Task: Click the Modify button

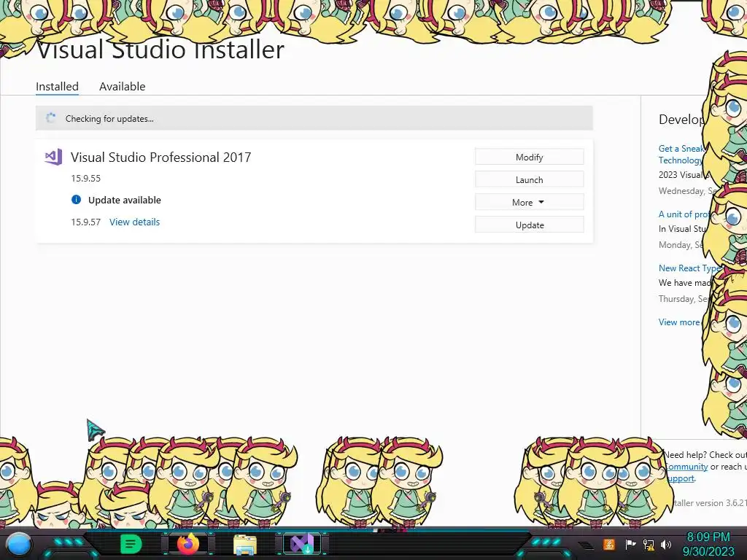Action: click(x=530, y=157)
